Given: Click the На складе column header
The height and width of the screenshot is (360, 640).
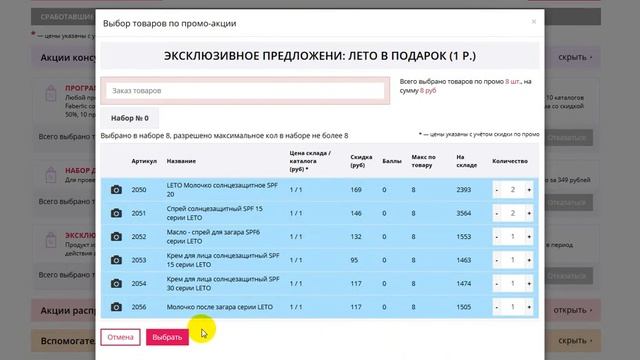Looking at the screenshot, I should pos(467,161).
